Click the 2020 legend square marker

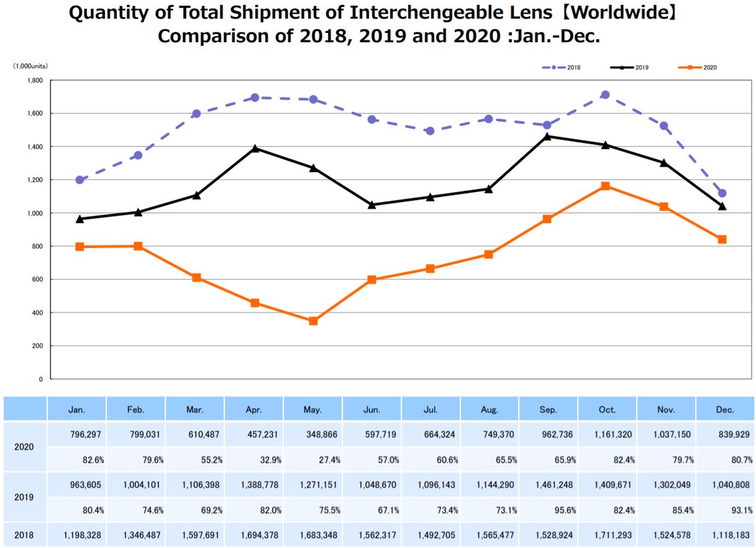(690, 67)
